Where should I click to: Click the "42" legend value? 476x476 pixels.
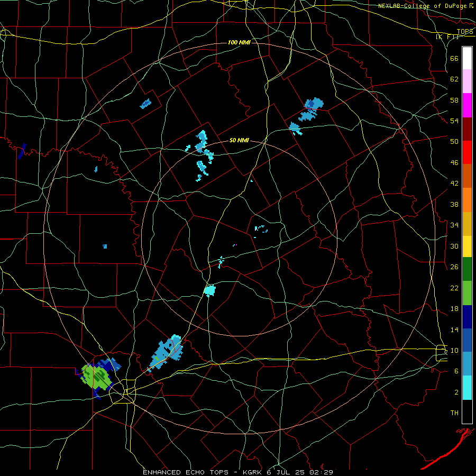click(454, 183)
